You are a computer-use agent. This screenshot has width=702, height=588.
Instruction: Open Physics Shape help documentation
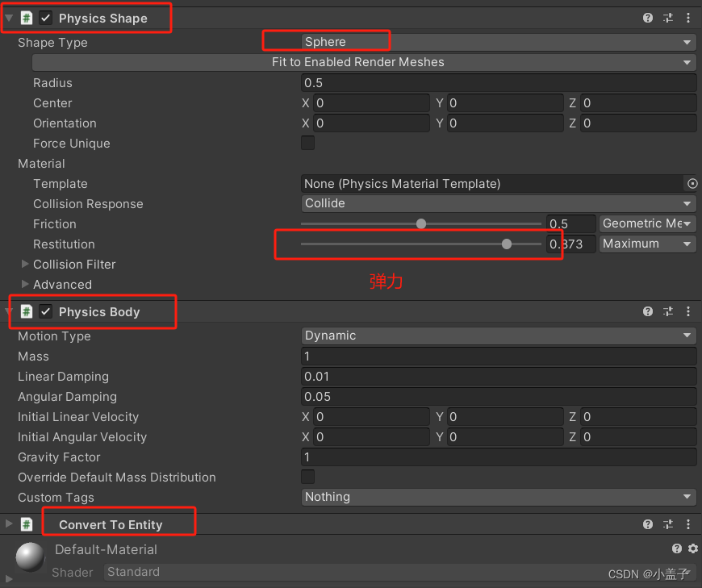coord(648,17)
